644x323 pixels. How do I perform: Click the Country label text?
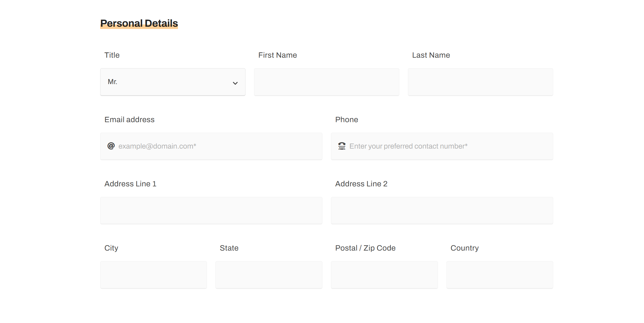465,248
